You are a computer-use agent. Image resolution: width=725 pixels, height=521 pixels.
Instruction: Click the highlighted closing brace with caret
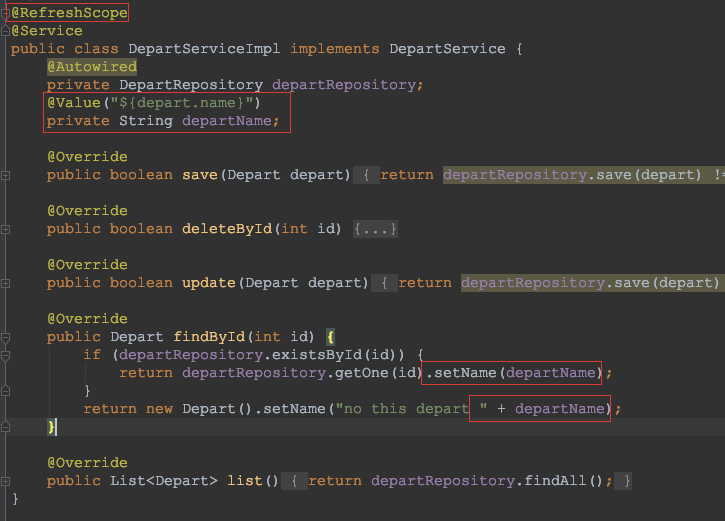[51, 427]
